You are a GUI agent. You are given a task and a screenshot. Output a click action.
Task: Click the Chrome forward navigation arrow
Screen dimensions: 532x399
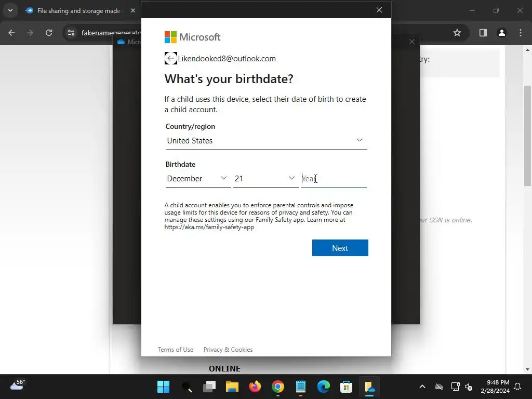tap(30, 33)
